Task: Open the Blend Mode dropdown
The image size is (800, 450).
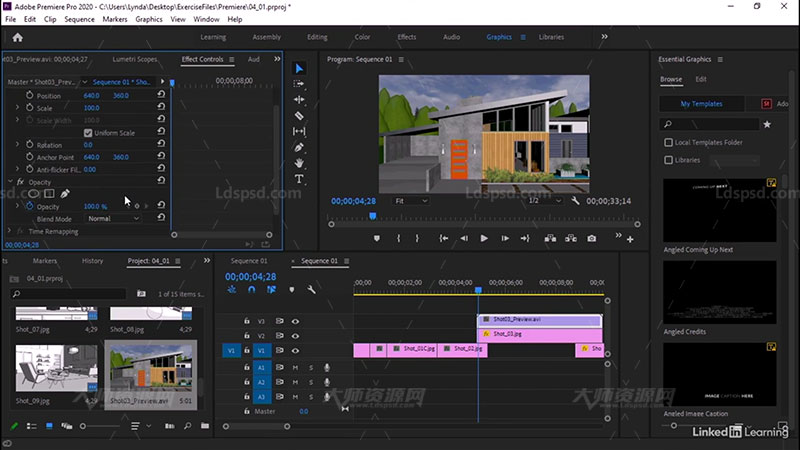Action: tap(113, 218)
